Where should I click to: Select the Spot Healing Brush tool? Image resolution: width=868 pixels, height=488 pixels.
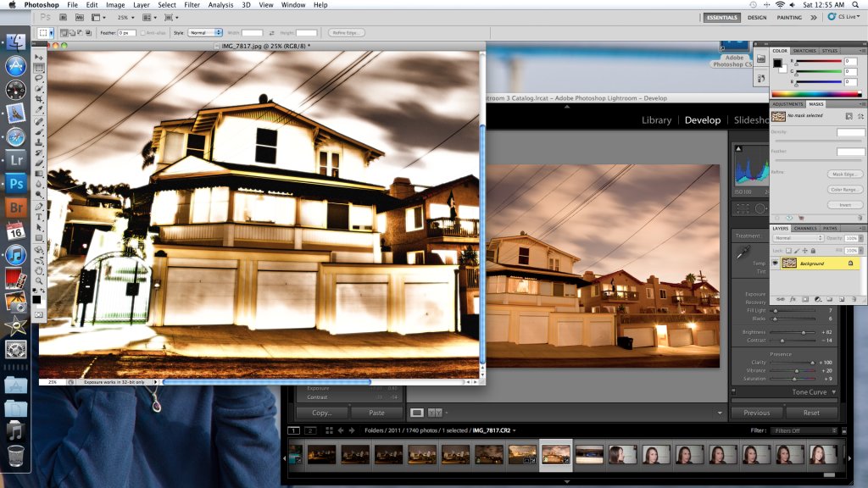(39, 122)
